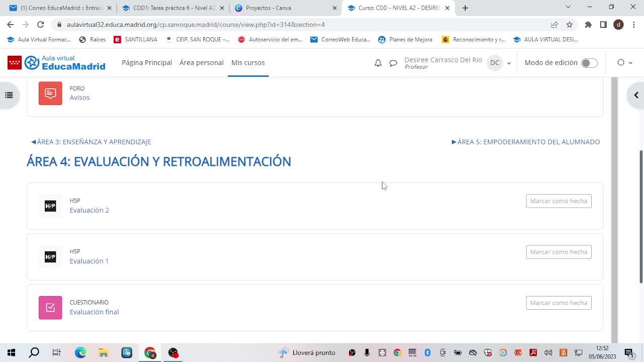Open the Evaluación 1 activity
This screenshot has width=644, height=362.
pyautogui.click(x=89, y=261)
